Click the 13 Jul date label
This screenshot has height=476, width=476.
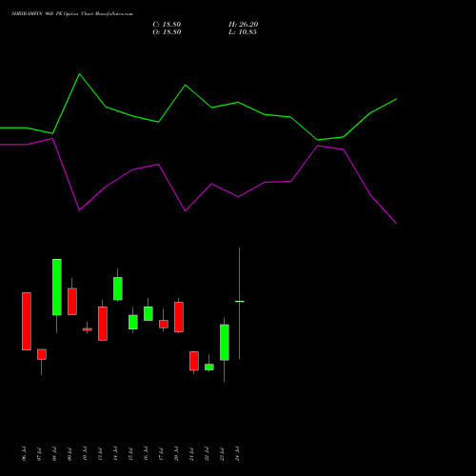(x=100, y=453)
